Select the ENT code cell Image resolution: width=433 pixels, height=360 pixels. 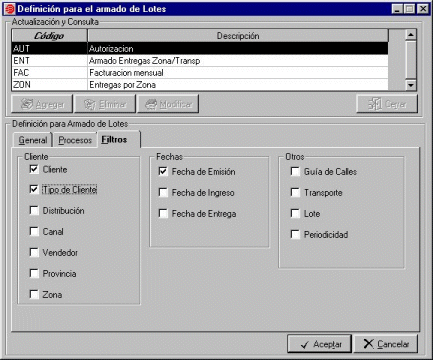click(49, 61)
